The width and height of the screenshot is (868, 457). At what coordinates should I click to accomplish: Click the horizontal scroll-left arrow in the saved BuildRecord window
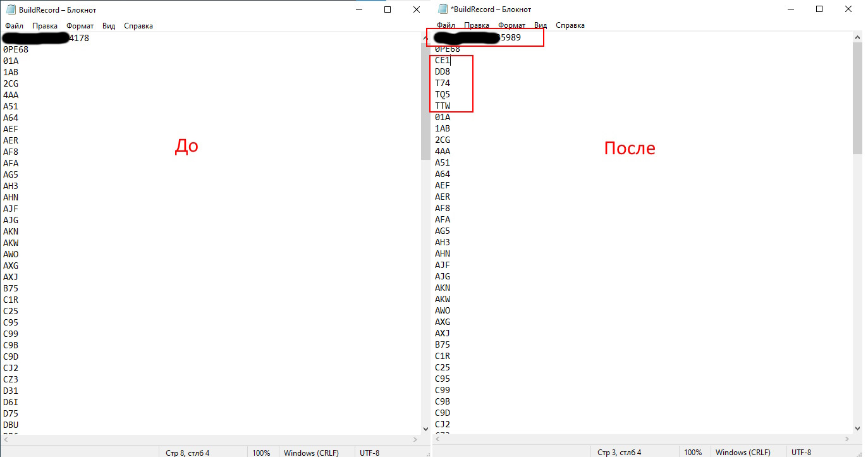point(5,439)
